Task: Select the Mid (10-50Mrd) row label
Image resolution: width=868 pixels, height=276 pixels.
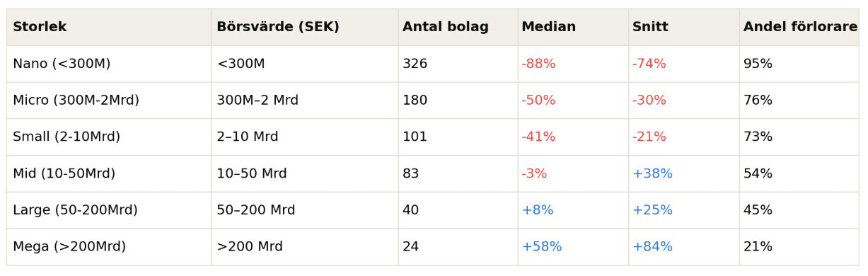Action: point(64,173)
